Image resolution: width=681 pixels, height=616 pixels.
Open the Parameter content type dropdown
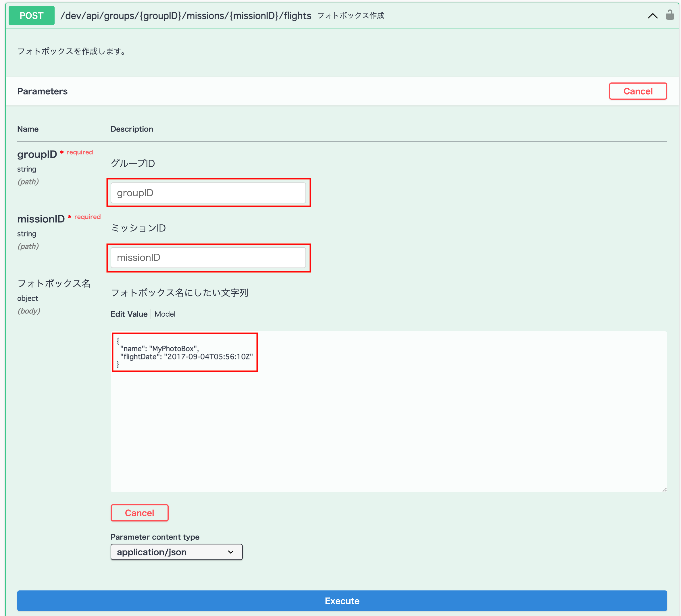click(176, 552)
